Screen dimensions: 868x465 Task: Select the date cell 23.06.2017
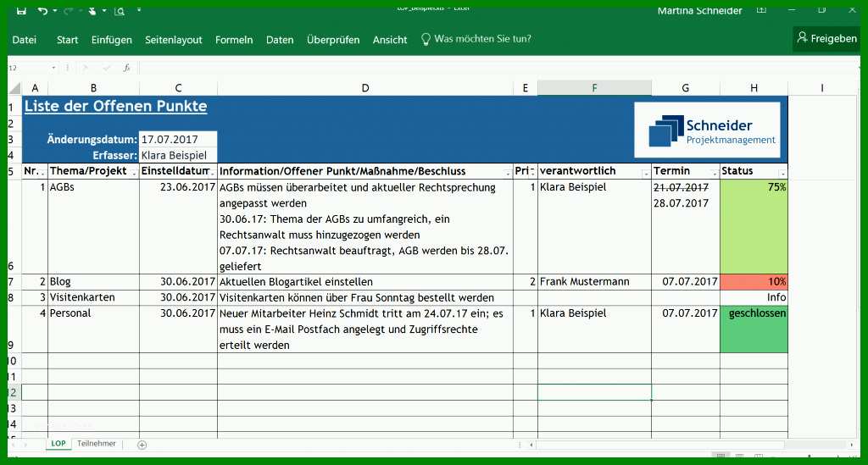[178, 227]
